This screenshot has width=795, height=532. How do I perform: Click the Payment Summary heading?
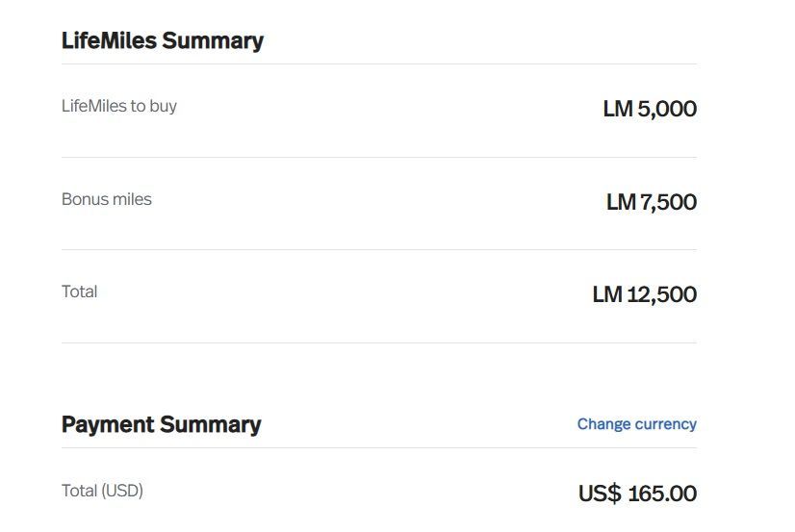162,424
